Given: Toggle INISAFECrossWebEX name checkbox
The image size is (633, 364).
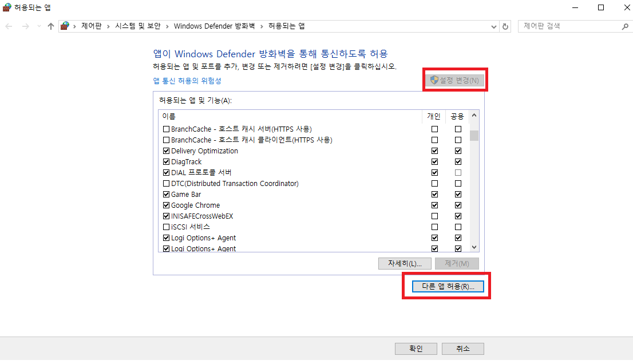Looking at the screenshot, I should (166, 216).
